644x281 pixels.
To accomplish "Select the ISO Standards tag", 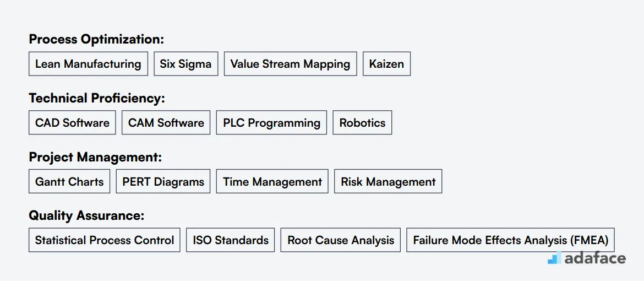I will tap(231, 240).
